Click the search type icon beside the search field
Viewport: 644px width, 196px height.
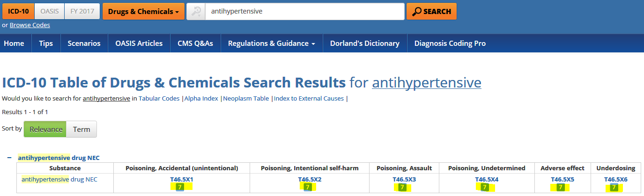[196, 12]
